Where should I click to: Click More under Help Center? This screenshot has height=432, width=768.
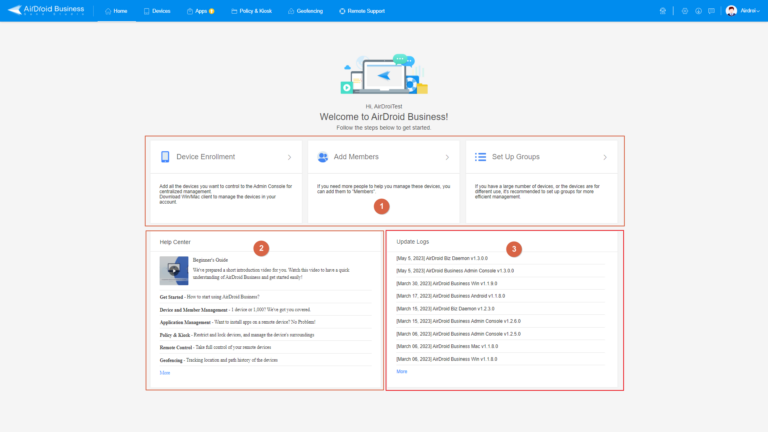click(165, 372)
